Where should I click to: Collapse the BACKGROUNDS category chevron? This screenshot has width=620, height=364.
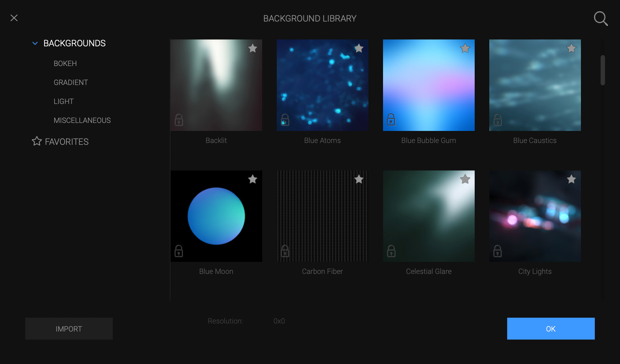point(35,43)
